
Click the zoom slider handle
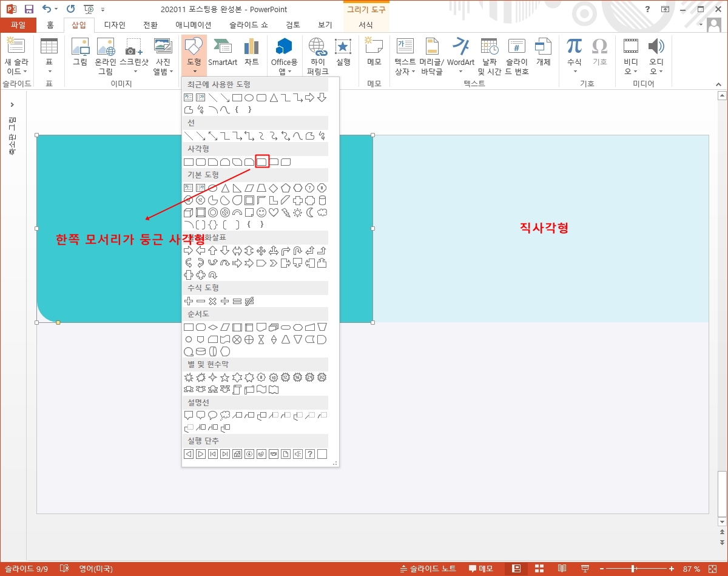633,569
